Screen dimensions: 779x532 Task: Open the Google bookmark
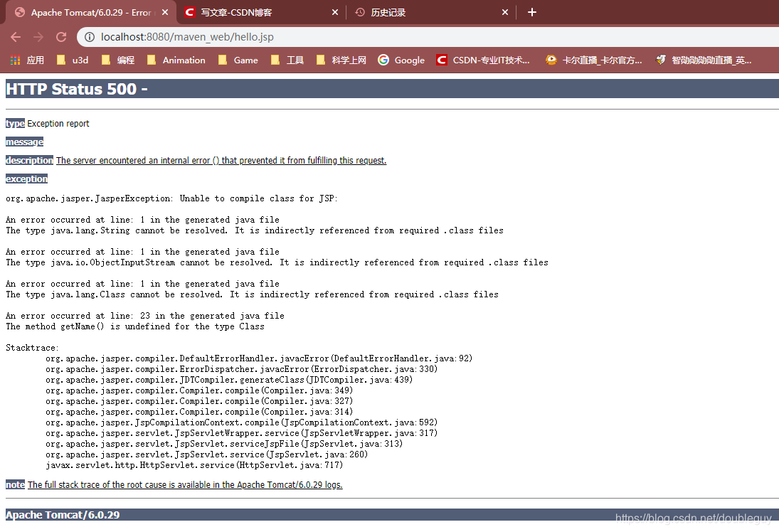401,60
